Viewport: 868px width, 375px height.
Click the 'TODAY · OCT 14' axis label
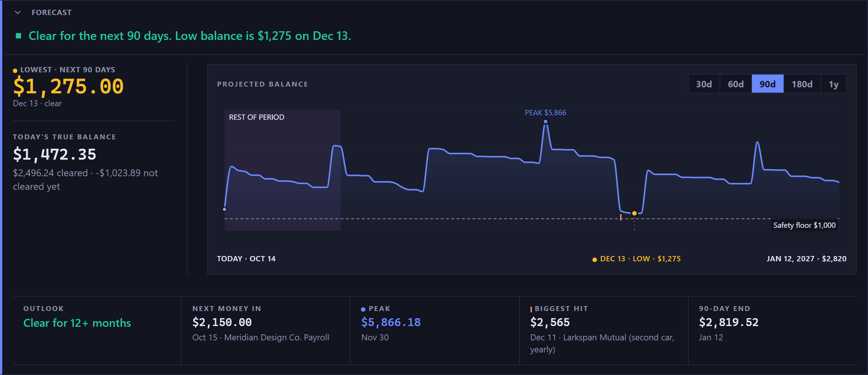[x=246, y=259]
